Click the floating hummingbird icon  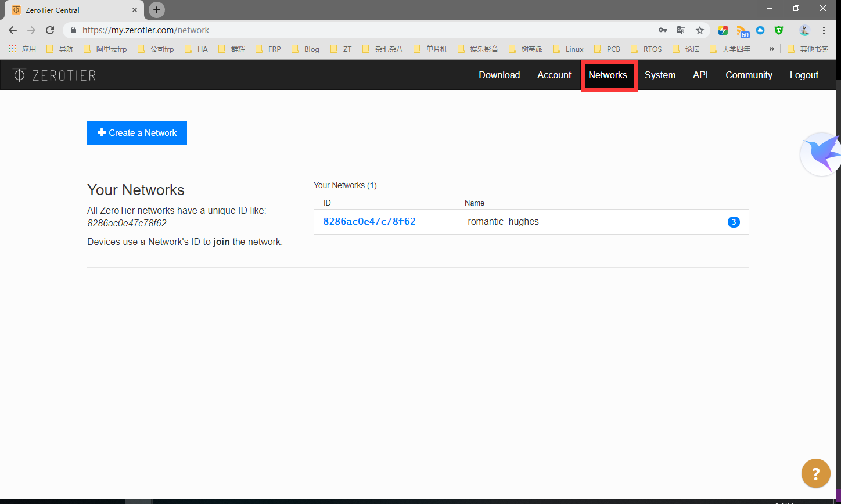(820, 154)
